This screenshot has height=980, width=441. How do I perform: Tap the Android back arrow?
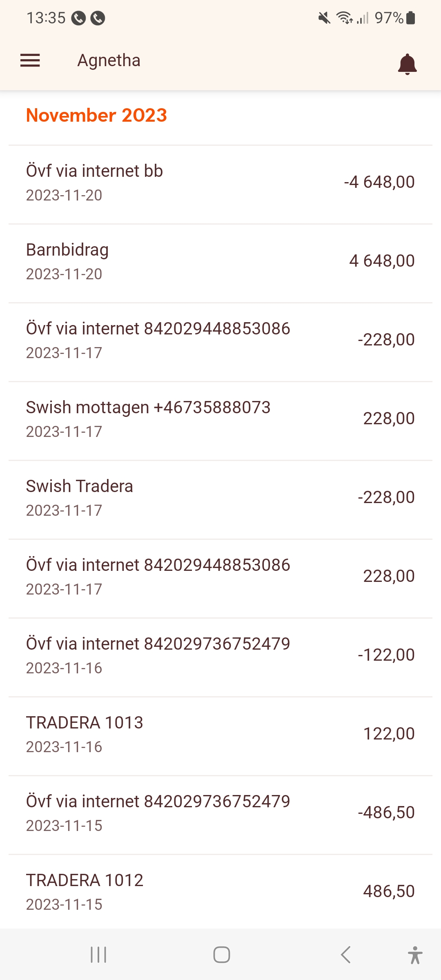coord(345,955)
